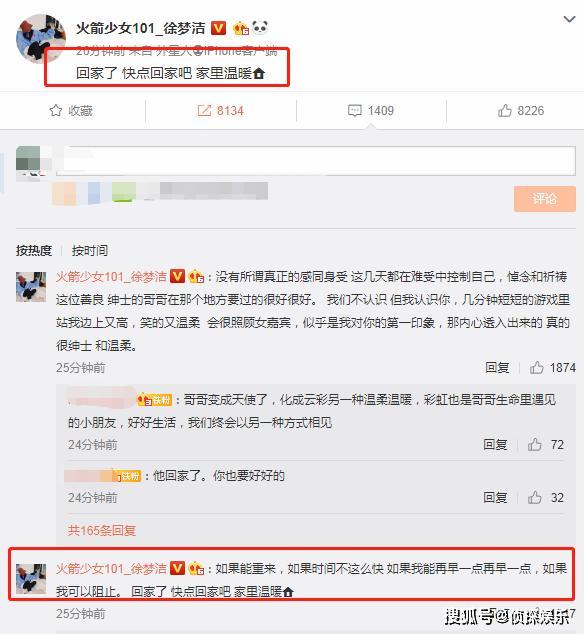
Task: Click the favorite star icon labeled 收藏
Action: click(x=55, y=110)
